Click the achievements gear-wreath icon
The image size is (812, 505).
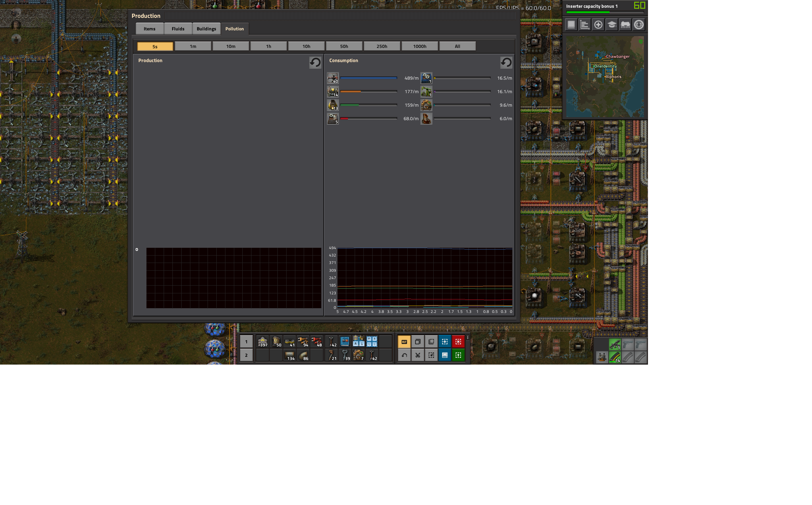pos(639,25)
